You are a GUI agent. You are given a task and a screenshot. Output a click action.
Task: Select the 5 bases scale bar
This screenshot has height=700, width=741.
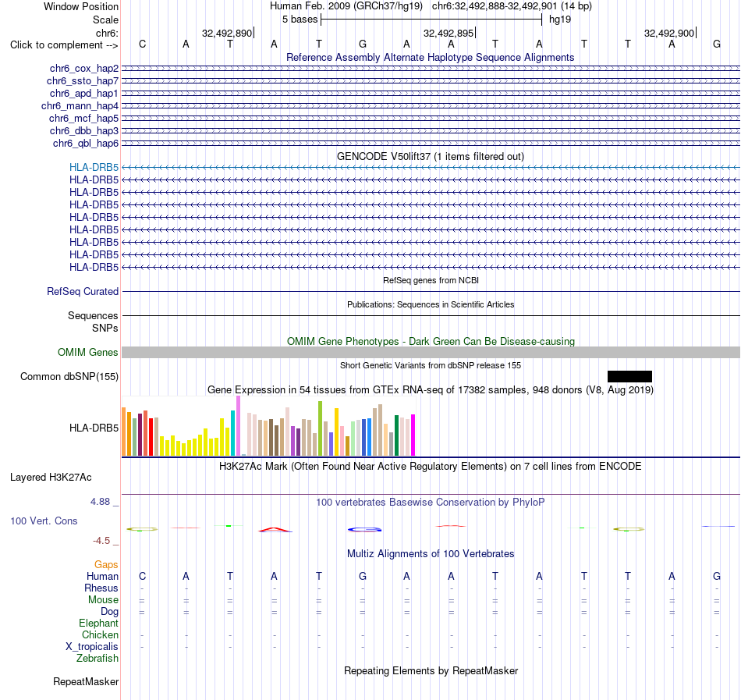coord(431,20)
